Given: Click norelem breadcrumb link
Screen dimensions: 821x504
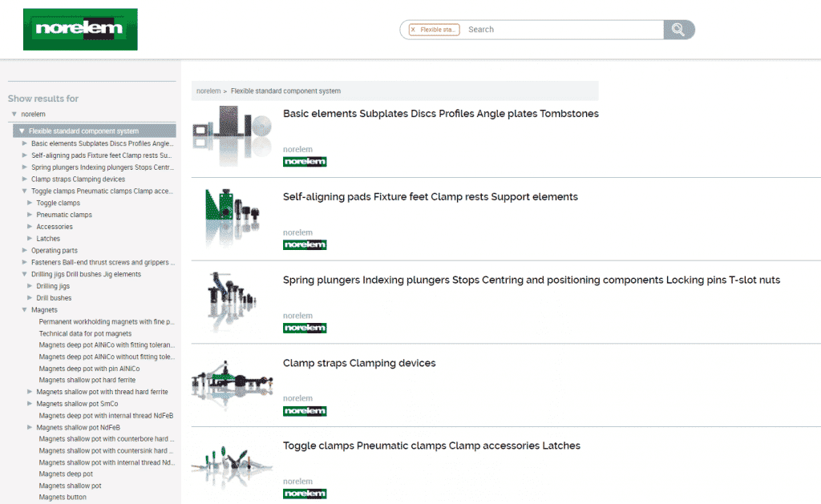Looking at the screenshot, I should [208, 91].
